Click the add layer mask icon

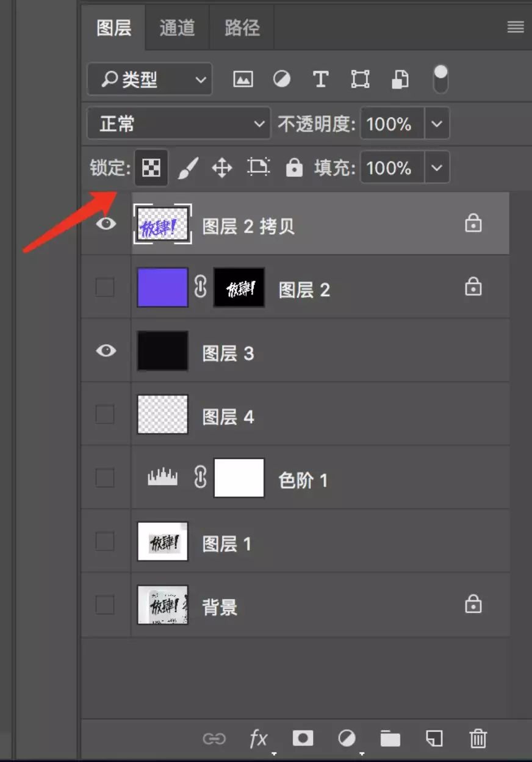303,738
